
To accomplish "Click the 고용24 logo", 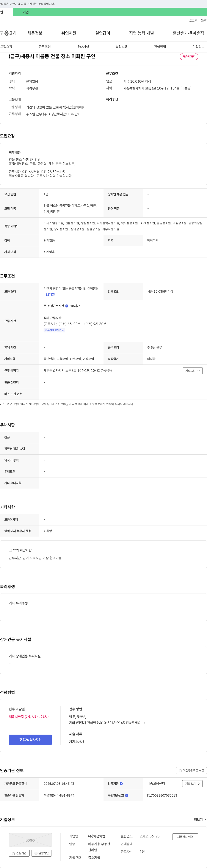I will coord(8,33).
